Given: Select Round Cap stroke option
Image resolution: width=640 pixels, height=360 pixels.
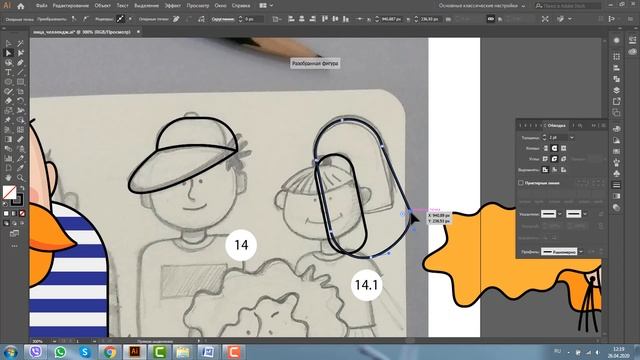Looking at the screenshot, I should point(554,148).
